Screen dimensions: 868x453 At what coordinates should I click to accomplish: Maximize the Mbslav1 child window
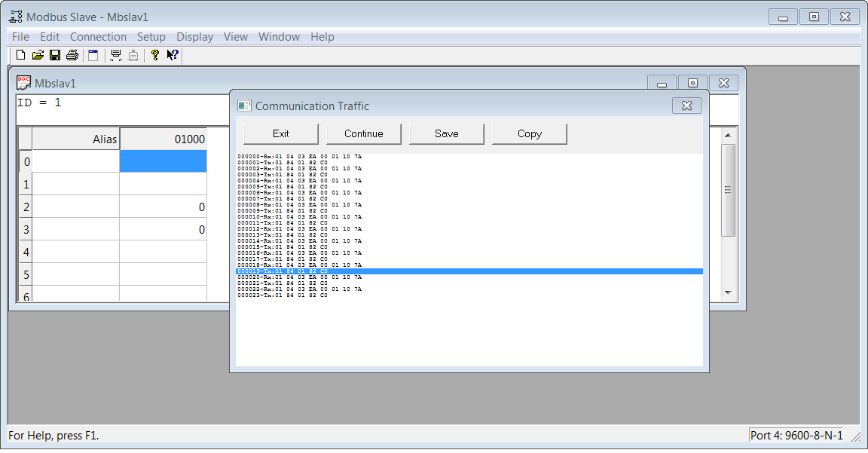[692, 82]
